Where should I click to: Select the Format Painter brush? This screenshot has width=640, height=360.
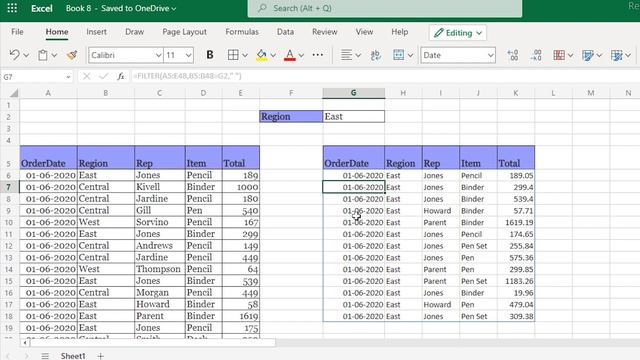pyautogui.click(x=72, y=55)
